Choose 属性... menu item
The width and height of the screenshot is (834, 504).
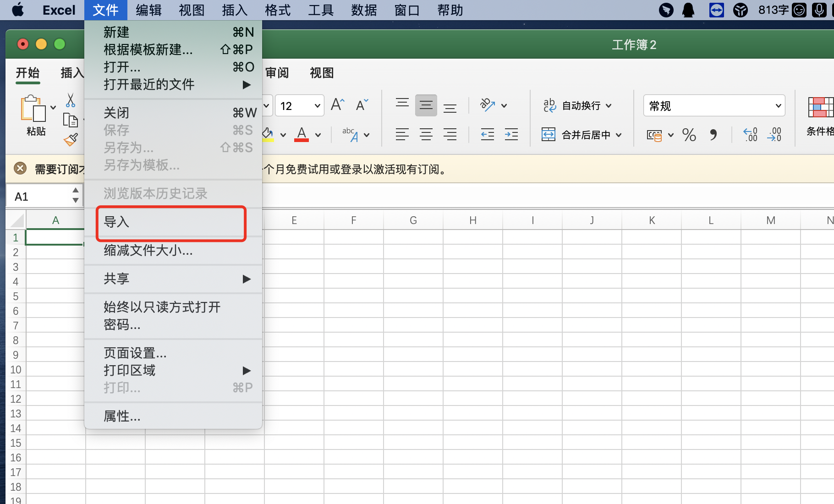tap(173, 416)
